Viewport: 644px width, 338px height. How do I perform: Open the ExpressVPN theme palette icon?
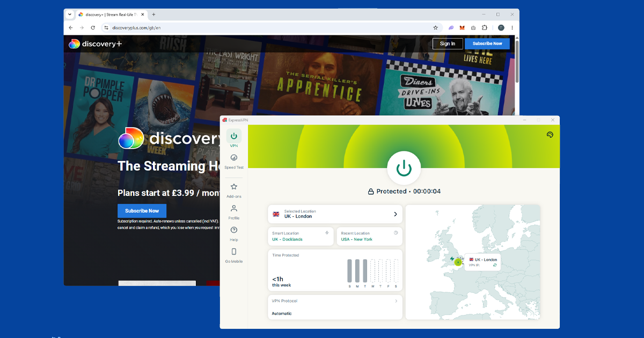coord(550,135)
